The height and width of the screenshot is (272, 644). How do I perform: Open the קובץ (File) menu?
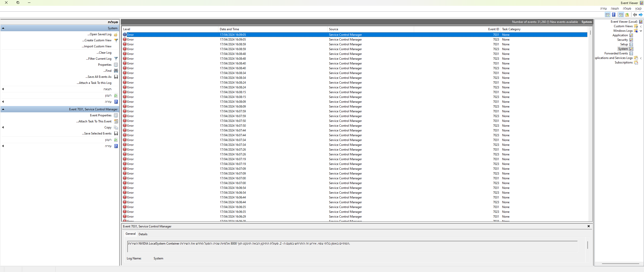(638, 9)
